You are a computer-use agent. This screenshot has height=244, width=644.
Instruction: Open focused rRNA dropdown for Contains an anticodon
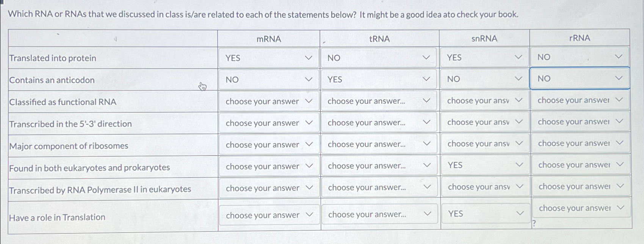(580, 79)
